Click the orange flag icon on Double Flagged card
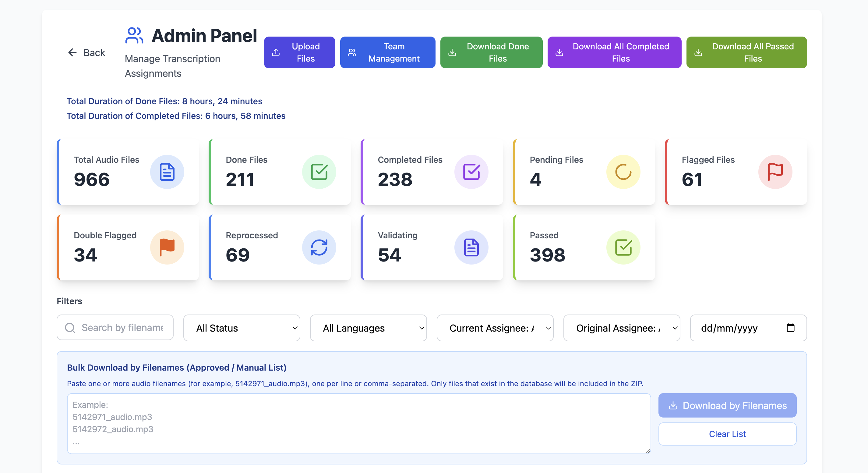The width and height of the screenshot is (868, 473). coord(167,247)
